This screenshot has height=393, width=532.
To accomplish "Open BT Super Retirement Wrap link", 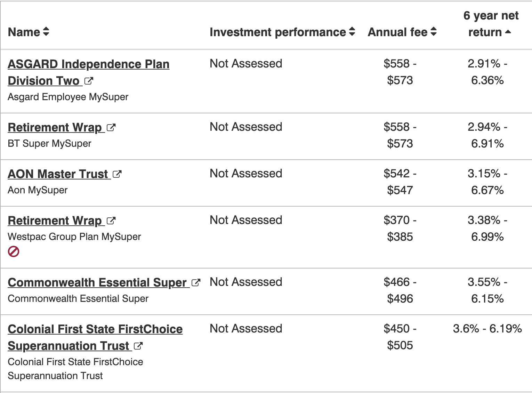I will coord(55,128).
